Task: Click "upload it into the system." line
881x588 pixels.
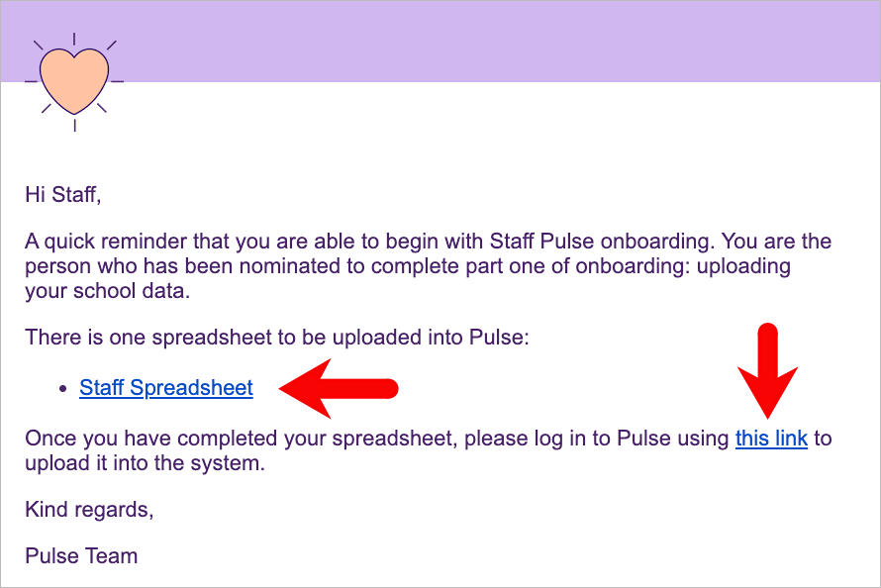Action: coord(146,463)
